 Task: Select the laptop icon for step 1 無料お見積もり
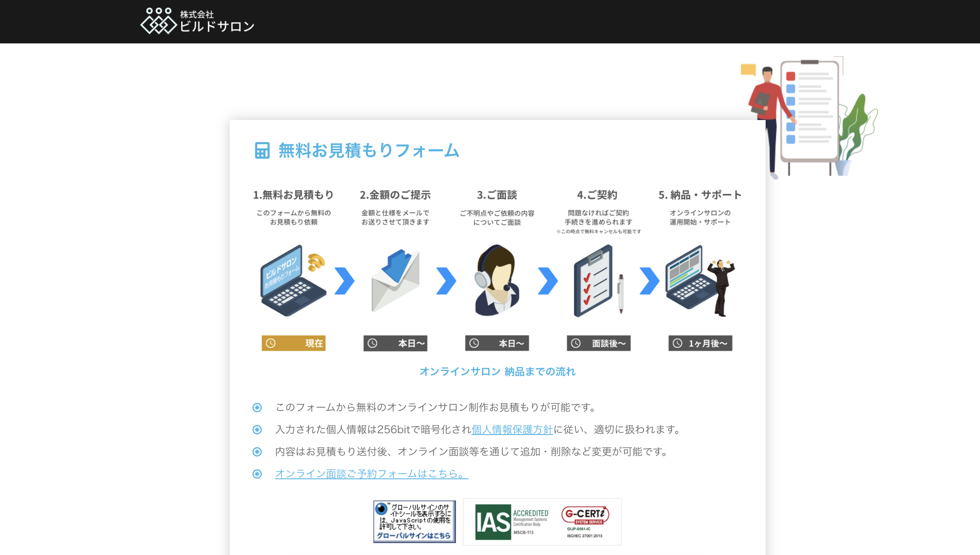point(292,281)
